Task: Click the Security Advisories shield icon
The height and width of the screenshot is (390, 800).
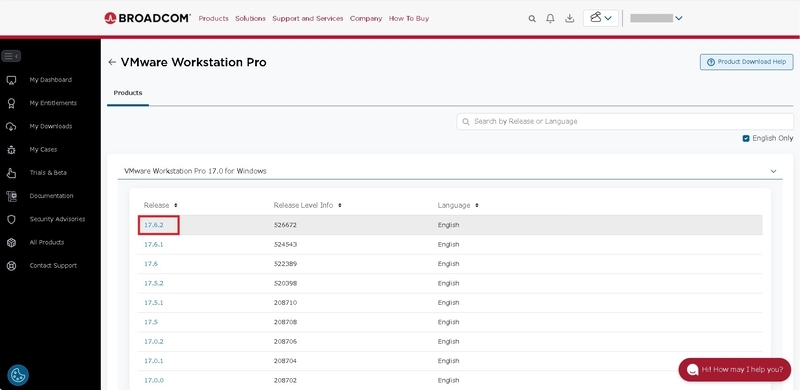Action: point(11,220)
